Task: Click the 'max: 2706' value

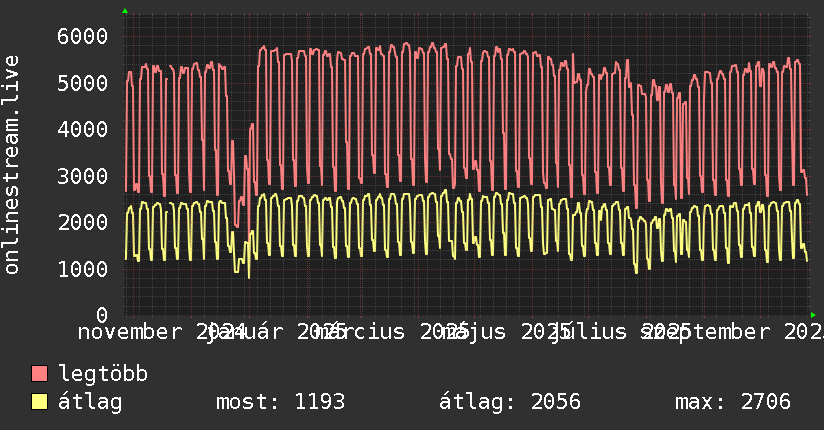Action: (733, 402)
